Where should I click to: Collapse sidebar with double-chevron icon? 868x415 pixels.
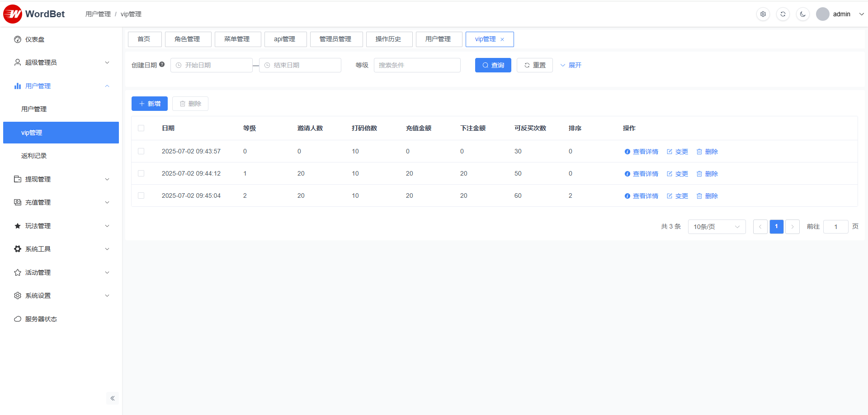pos(113,398)
